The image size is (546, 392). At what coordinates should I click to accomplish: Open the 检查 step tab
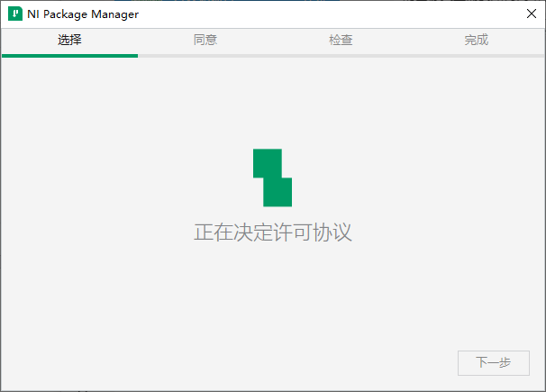point(341,40)
